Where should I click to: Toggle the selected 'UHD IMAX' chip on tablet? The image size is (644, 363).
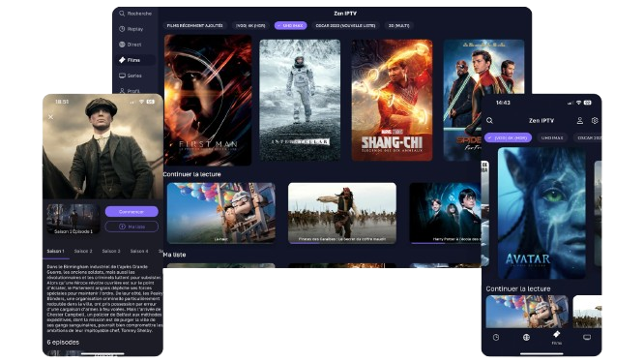coord(291,25)
